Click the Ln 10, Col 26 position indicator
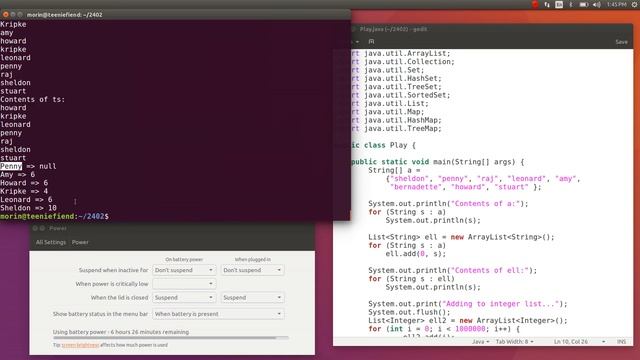 click(x=571, y=342)
